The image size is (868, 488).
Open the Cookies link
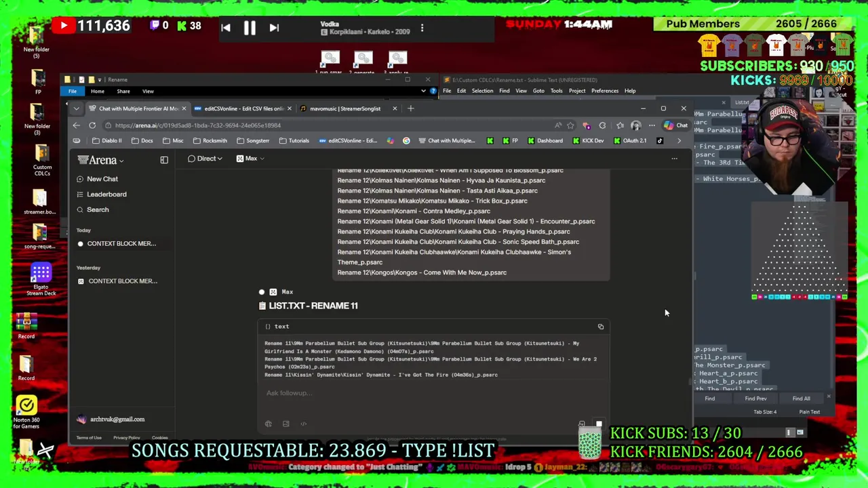pyautogui.click(x=160, y=438)
